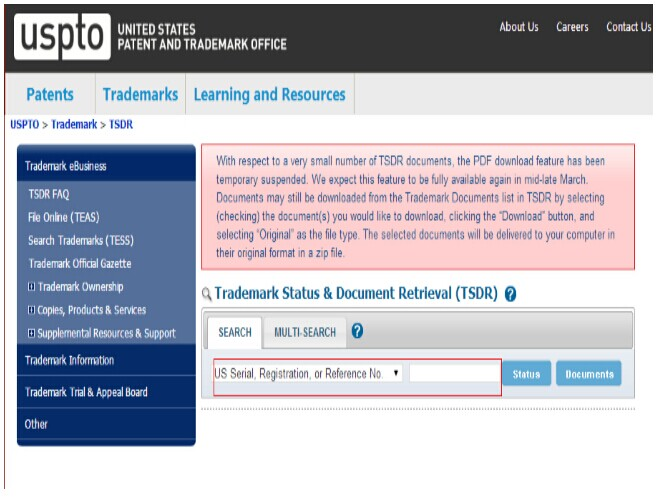Click magnifier icon before TSDR heading
This screenshot has height=502, width=664.
(206, 294)
